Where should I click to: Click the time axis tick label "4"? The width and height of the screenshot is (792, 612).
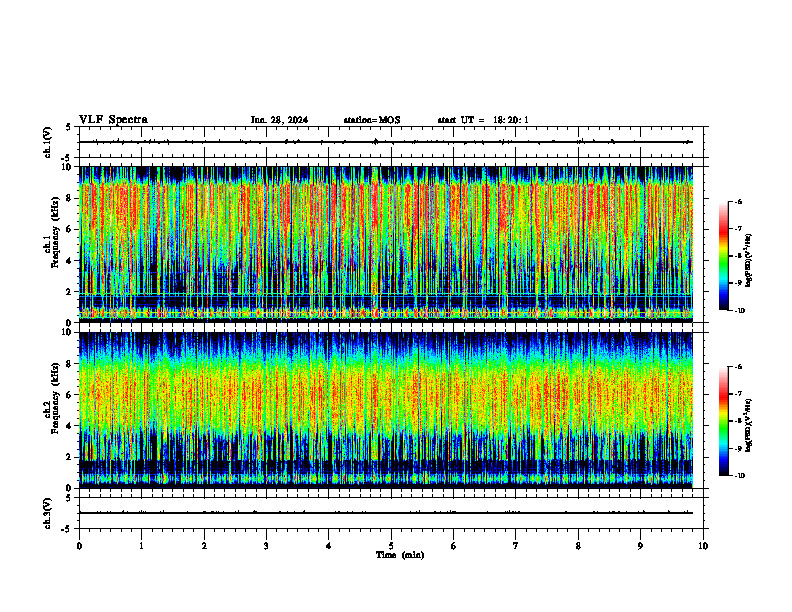(x=329, y=546)
